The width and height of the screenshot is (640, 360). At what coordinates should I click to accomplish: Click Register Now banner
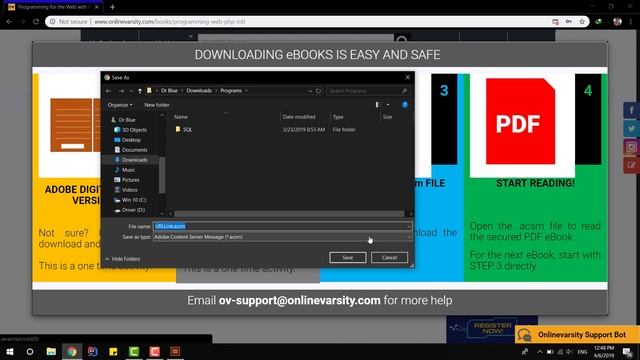pyautogui.click(x=492, y=329)
